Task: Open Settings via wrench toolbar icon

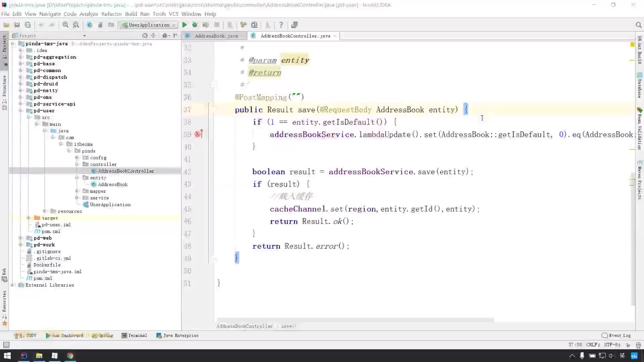Action: tap(244, 25)
